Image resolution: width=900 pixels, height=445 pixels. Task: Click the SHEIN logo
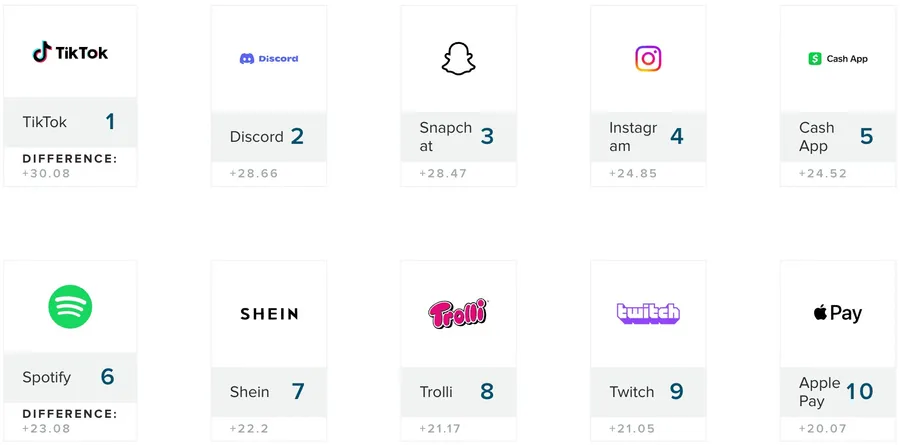pos(269,314)
